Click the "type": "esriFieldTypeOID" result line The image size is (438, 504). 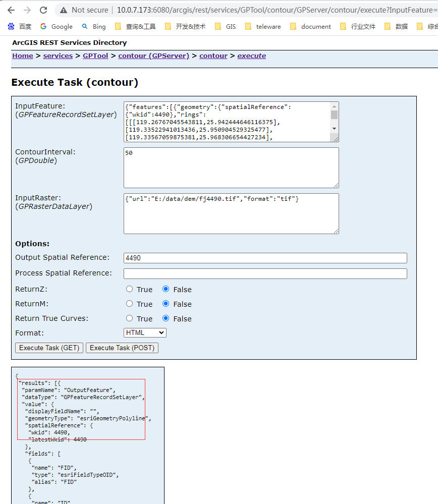[75, 475]
